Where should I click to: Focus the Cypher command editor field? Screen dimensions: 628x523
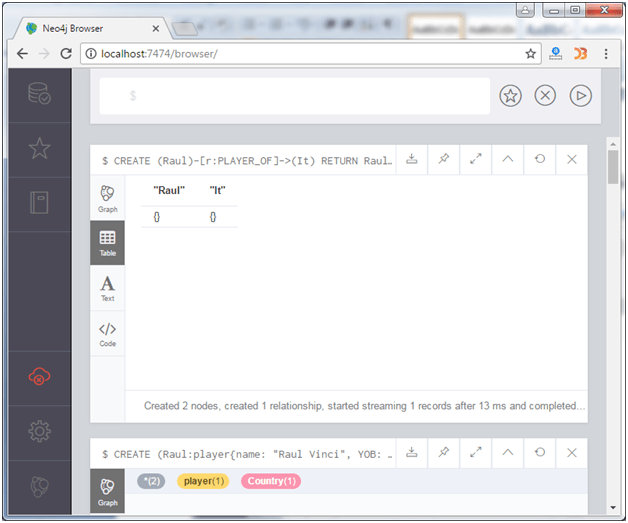coord(295,96)
